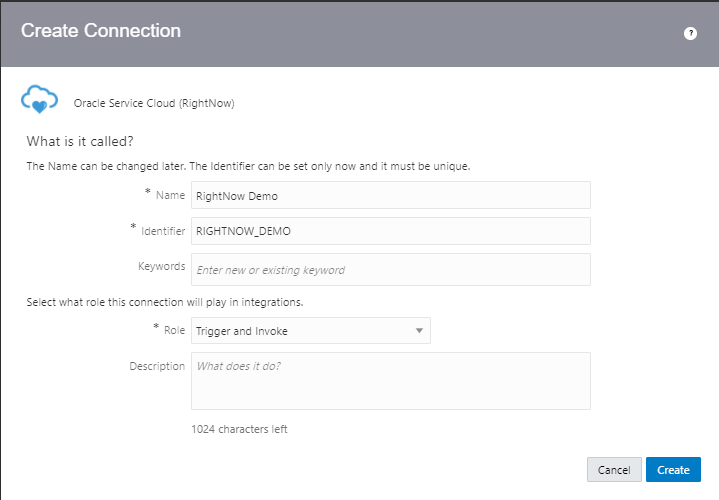719x500 pixels.
Task: Open the help question mark icon
Action: [x=690, y=33]
